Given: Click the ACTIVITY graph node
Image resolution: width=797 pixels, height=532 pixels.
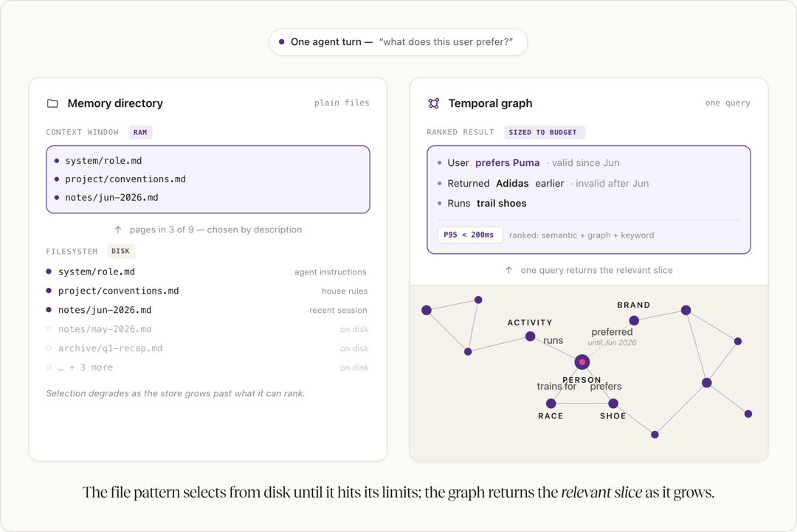Looking at the screenshot, I should click(x=530, y=336).
